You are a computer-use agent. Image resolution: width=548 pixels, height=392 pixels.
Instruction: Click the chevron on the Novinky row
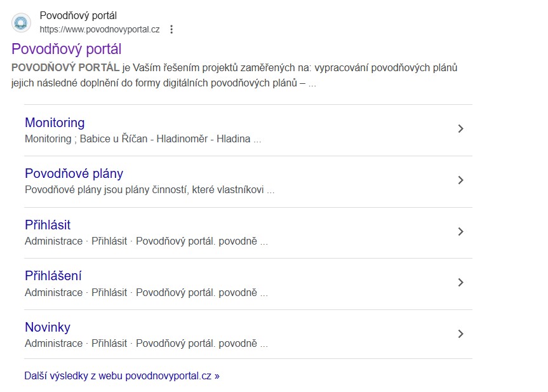click(x=461, y=334)
